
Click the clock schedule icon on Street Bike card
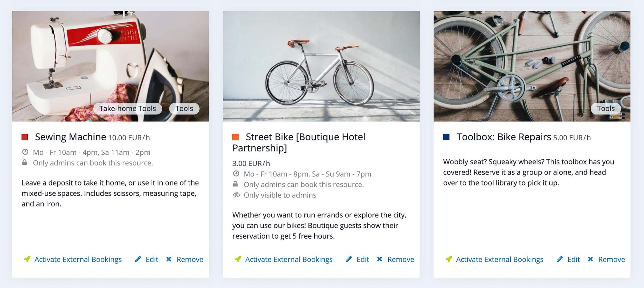236,174
